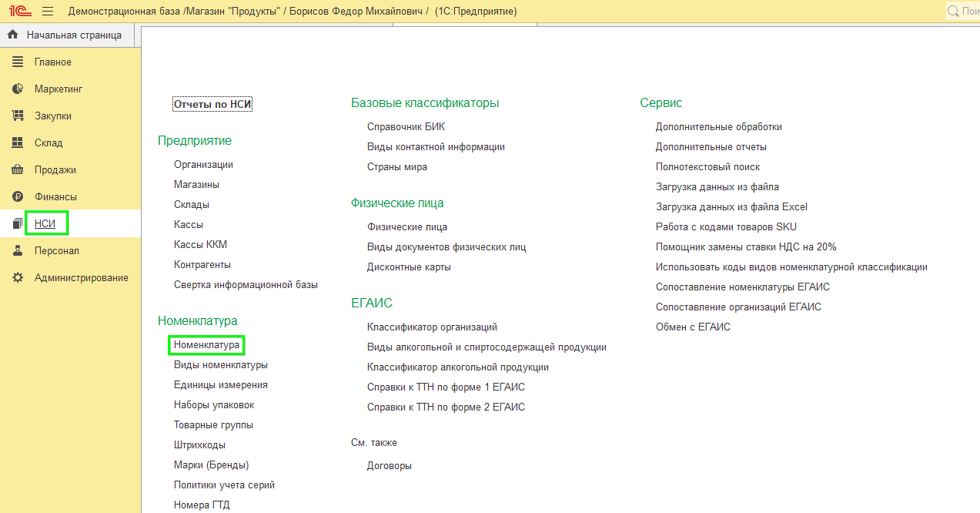Click the Персонал person icon

(x=18, y=250)
